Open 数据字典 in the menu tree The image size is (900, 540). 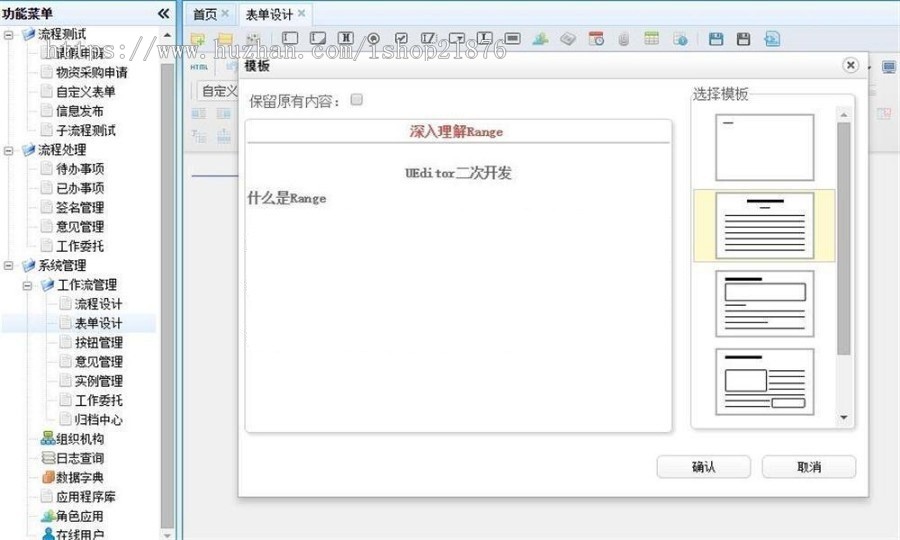click(80, 477)
